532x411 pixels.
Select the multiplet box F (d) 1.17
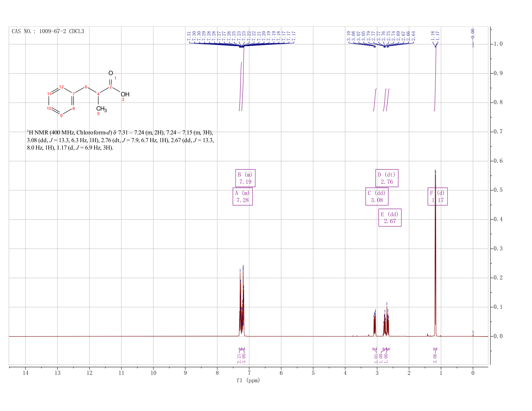coord(438,196)
